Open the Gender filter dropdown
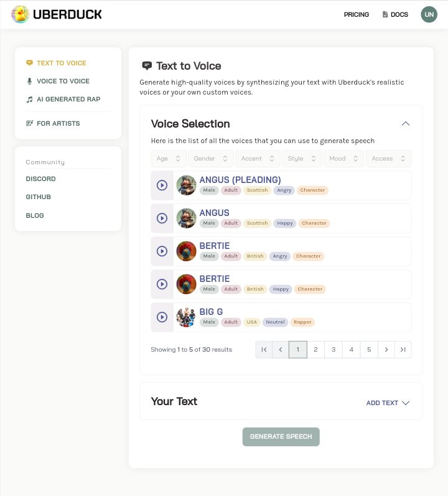The image size is (448, 496). 210,159
